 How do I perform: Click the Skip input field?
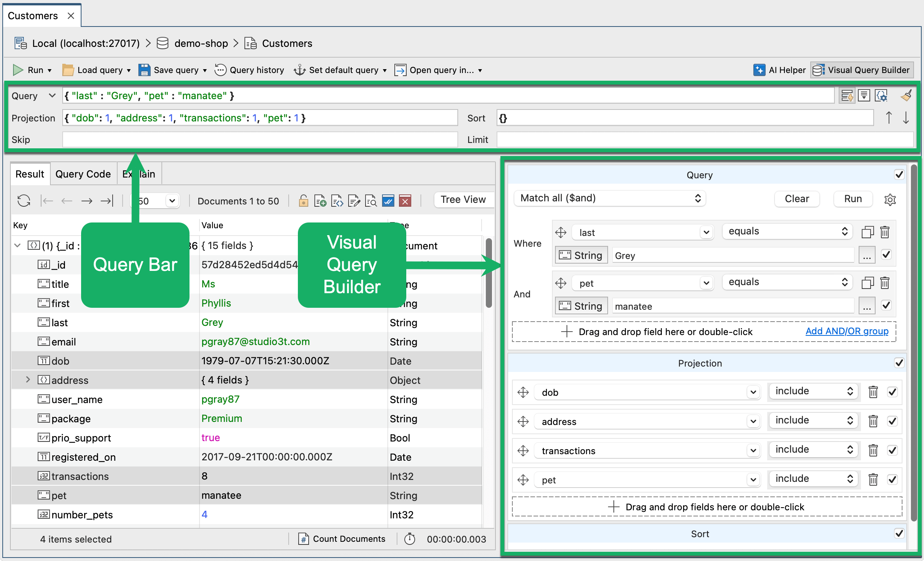(260, 139)
